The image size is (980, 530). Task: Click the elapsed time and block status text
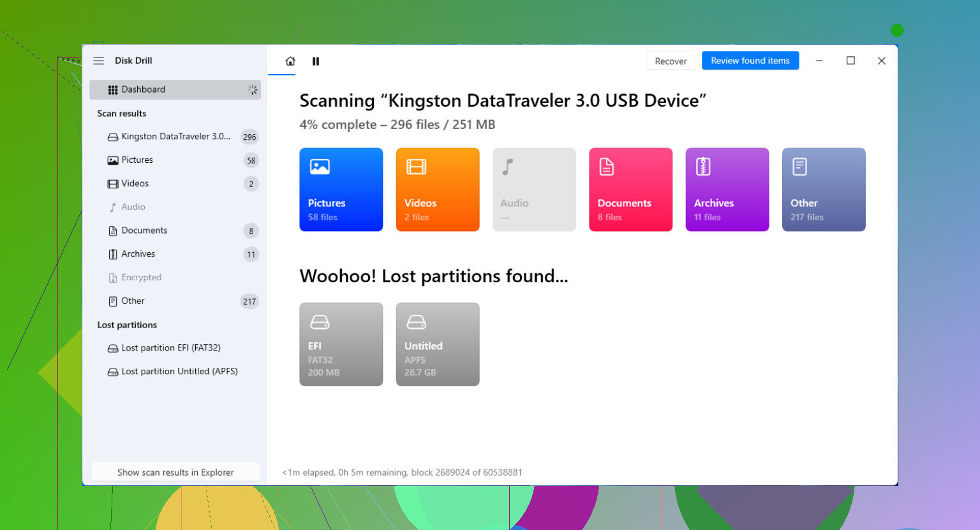402,473
